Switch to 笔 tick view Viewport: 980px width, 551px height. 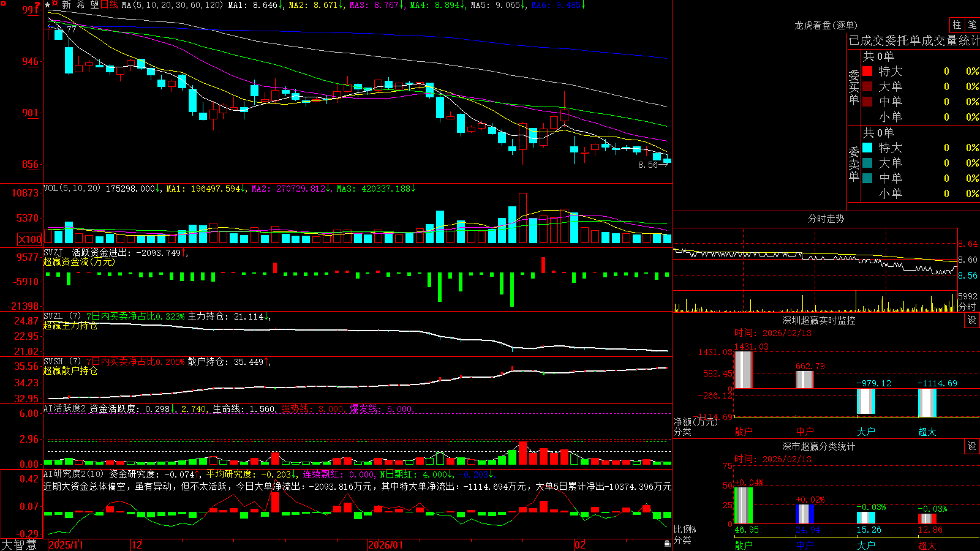972,24
